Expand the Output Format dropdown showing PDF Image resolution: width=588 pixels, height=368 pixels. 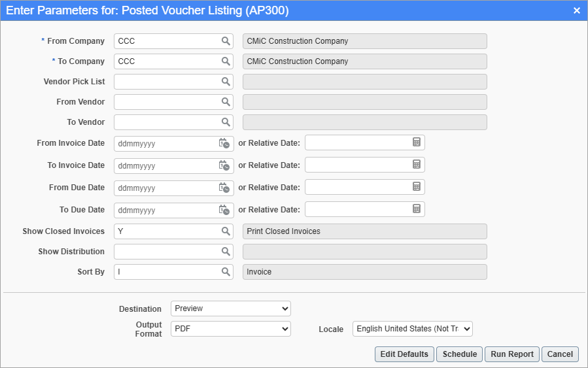point(231,329)
